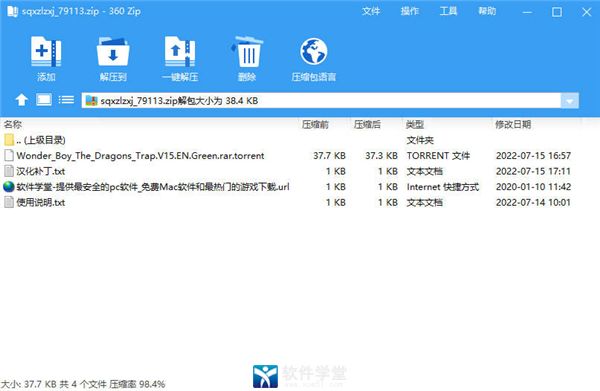Open the 操作 menu
This screenshot has width=600, height=391.
click(410, 11)
